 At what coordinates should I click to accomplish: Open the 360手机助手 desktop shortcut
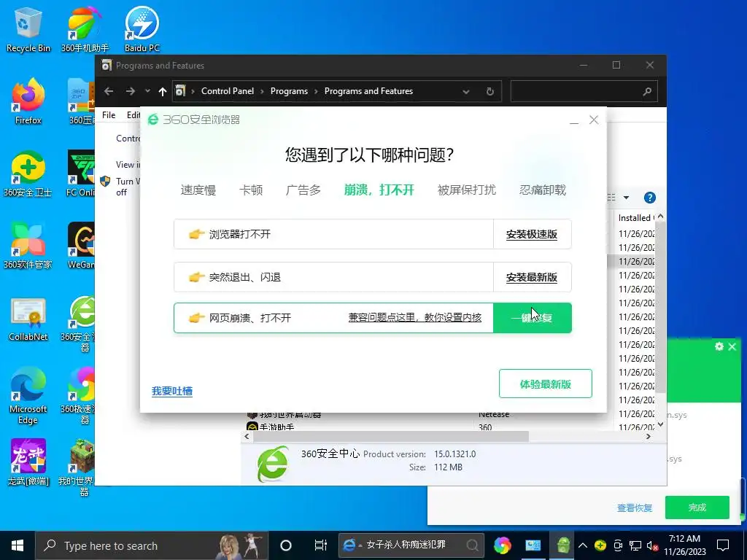(85, 29)
